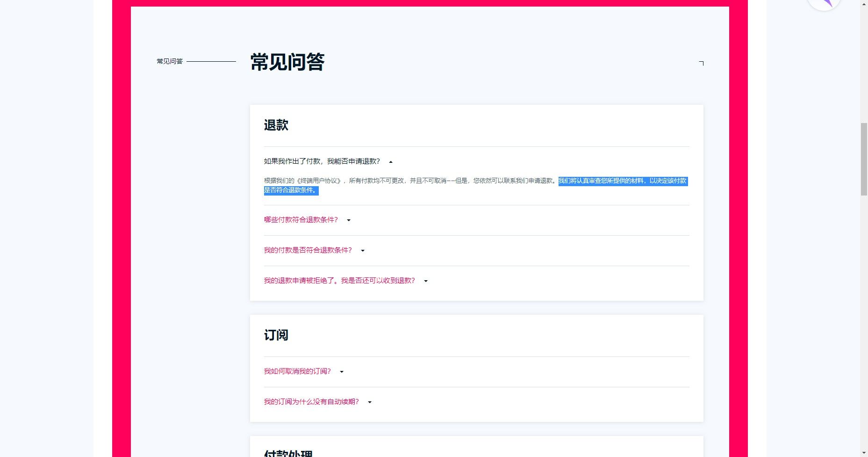
Task: Click the scrollbar down arrow
Action: (864, 452)
